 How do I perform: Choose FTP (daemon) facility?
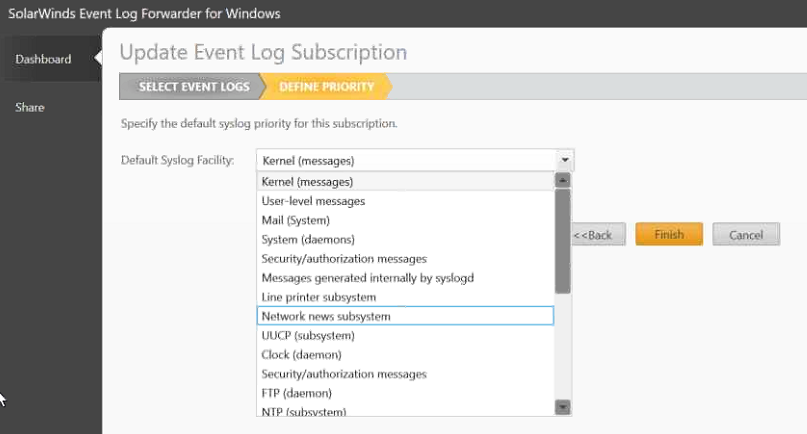[406, 393]
